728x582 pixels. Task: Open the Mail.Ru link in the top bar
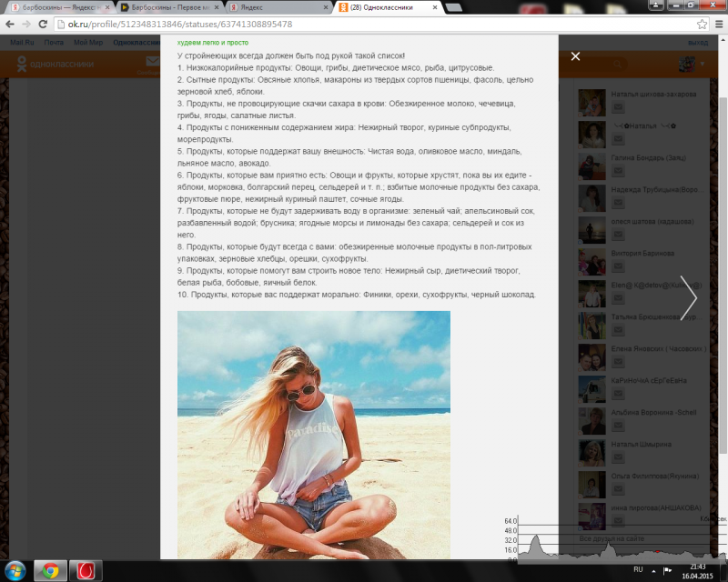click(22, 42)
